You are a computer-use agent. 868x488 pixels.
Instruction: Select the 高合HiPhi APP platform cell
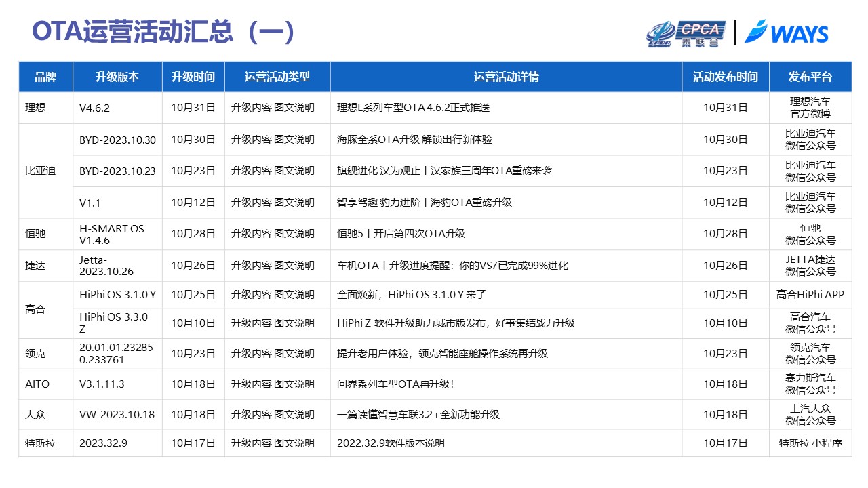point(810,295)
